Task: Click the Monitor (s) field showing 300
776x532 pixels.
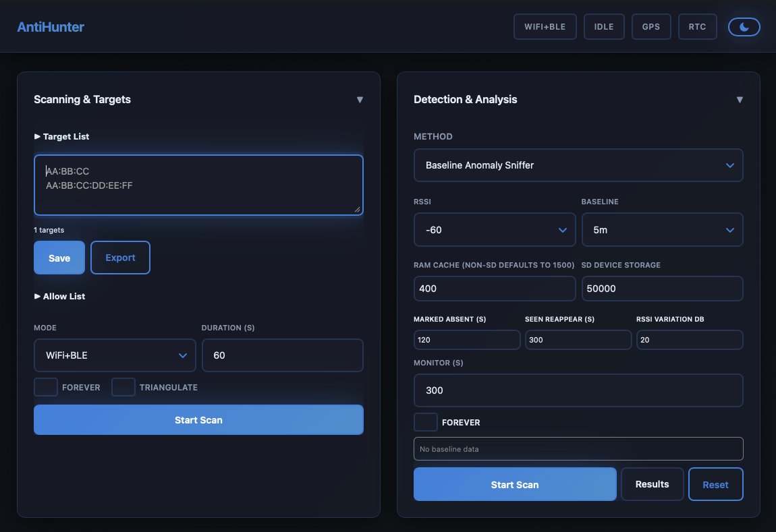Action: (578, 390)
